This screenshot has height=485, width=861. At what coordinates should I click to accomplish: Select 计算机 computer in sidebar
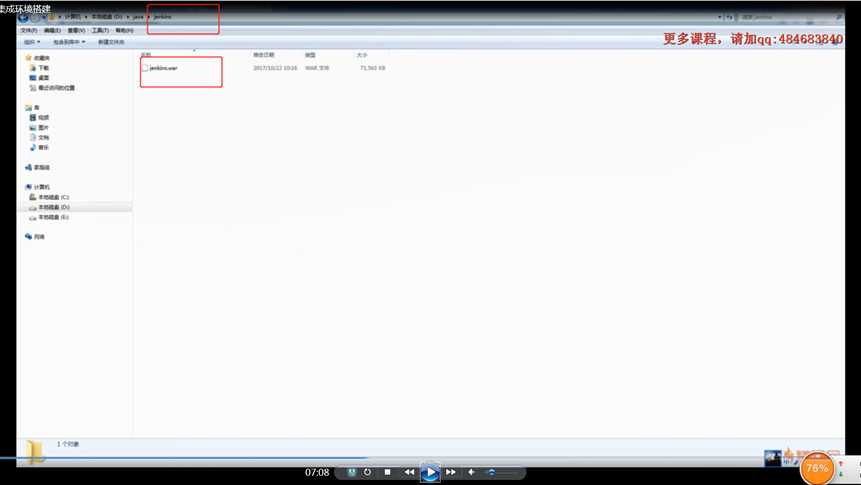point(37,187)
